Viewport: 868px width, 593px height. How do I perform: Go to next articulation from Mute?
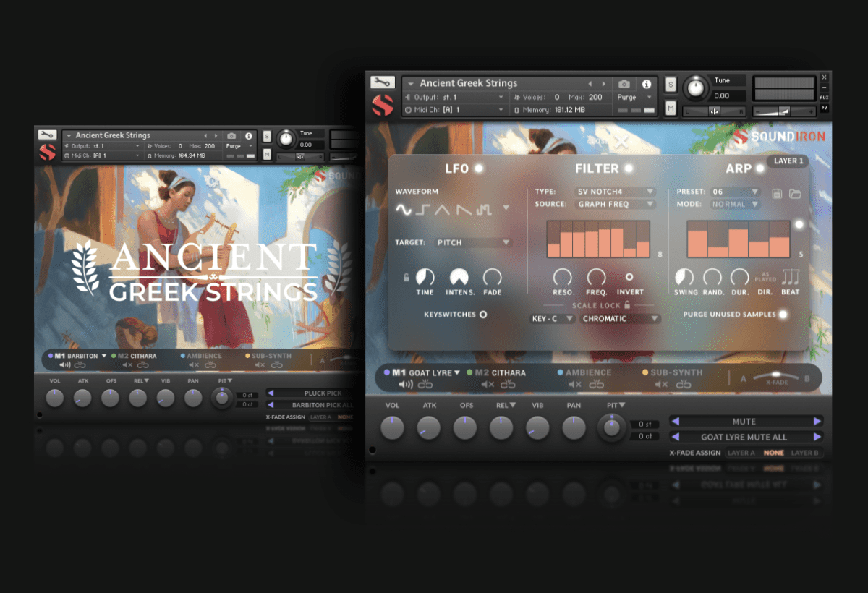[x=817, y=421]
